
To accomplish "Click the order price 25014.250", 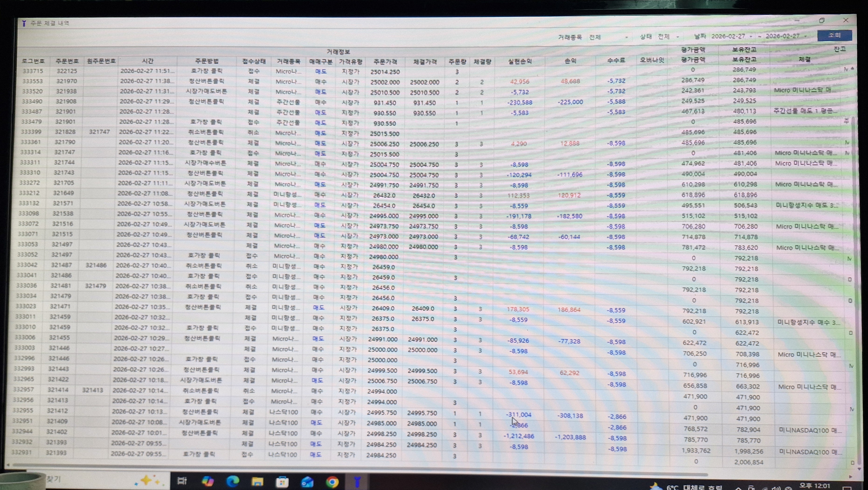I will click(x=385, y=72).
